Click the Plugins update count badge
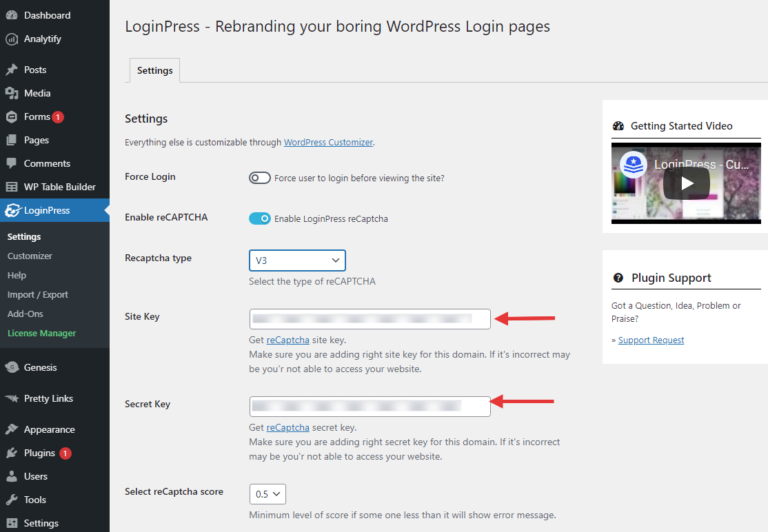 coord(65,453)
